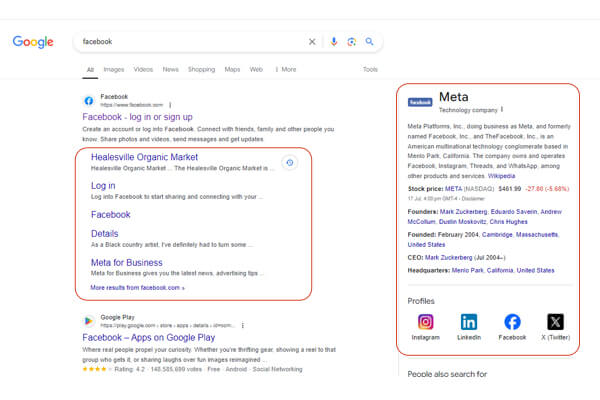The width and height of the screenshot is (600, 400).
Task: Open founder Chris Hughes link
Action: [508, 222]
